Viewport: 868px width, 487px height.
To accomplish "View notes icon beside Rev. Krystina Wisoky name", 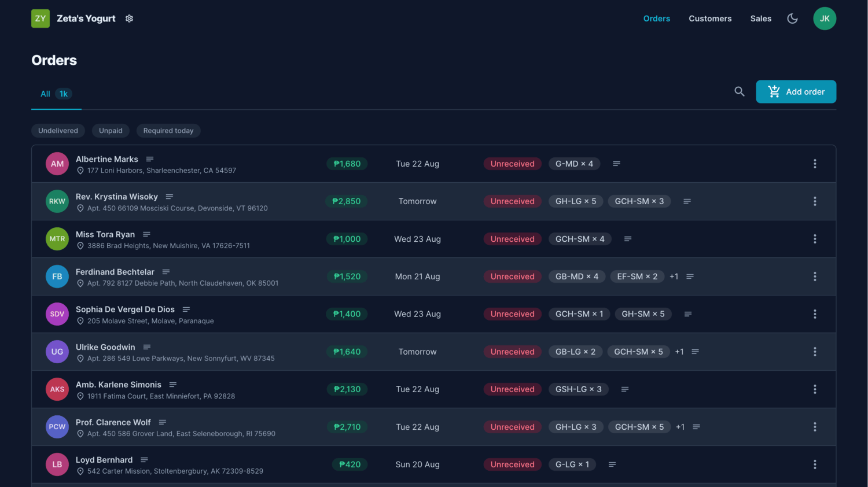I will pos(170,197).
